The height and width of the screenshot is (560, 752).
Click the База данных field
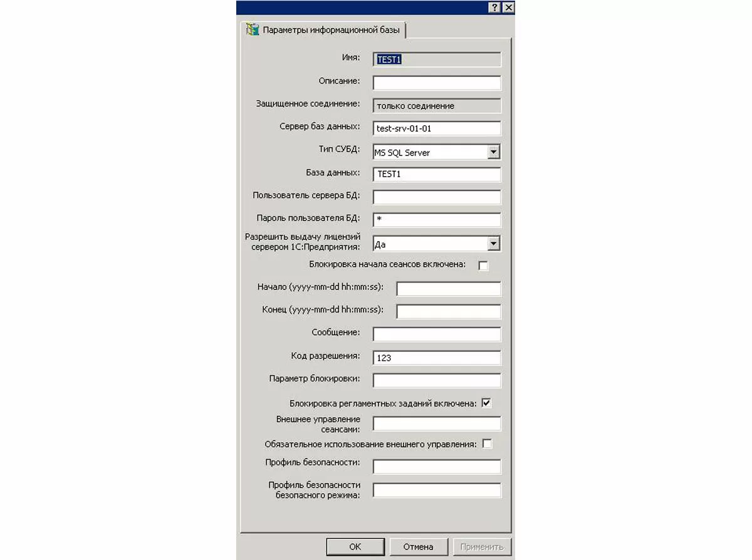click(437, 174)
